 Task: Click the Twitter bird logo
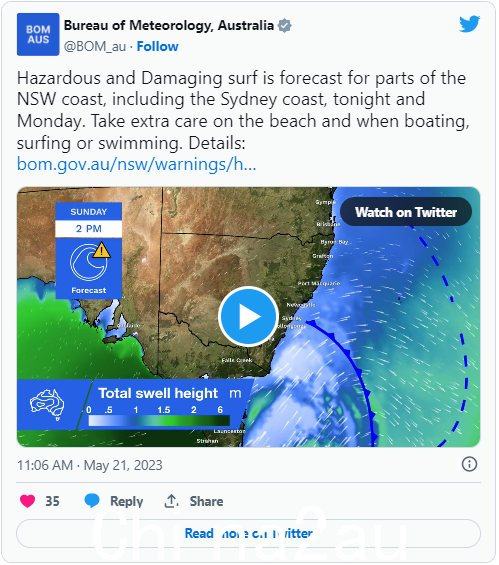pos(471,23)
